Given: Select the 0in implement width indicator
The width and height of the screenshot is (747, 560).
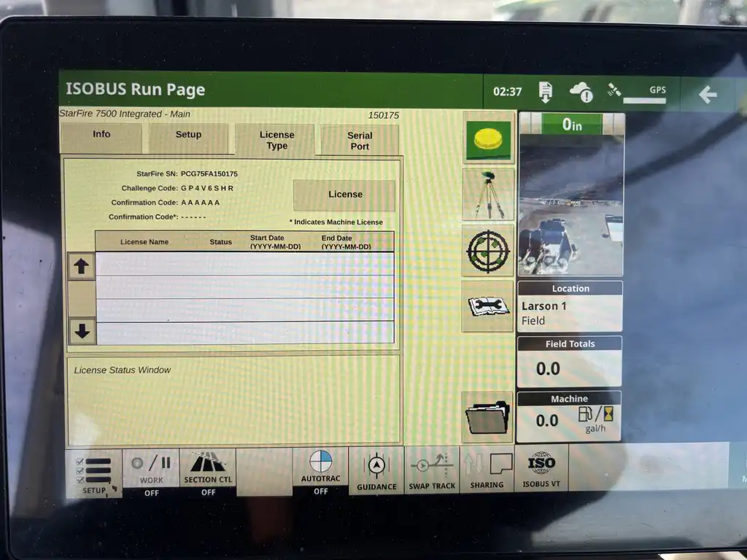Looking at the screenshot, I should [x=572, y=124].
